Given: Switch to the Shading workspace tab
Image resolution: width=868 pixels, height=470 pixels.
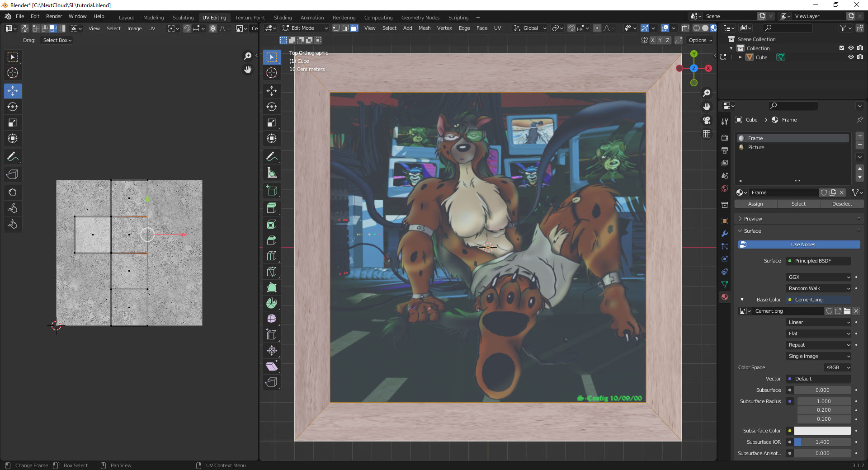Looking at the screenshot, I should [x=283, y=18].
